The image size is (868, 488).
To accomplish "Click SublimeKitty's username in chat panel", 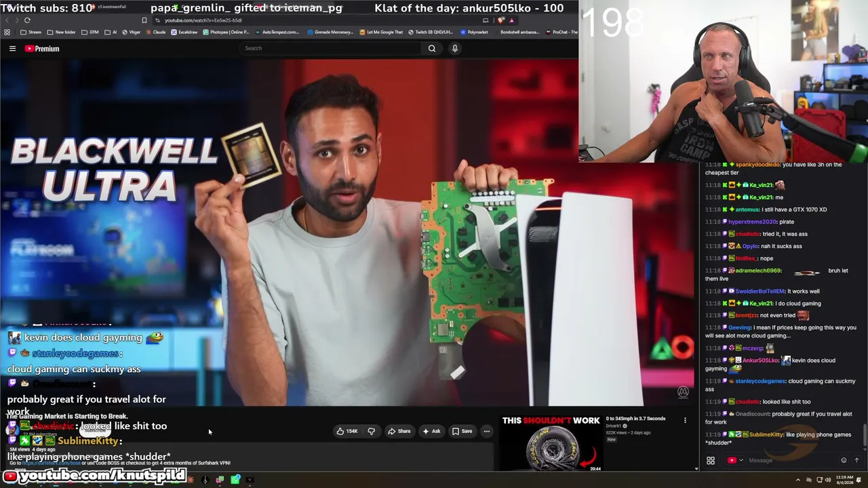I will point(766,434).
